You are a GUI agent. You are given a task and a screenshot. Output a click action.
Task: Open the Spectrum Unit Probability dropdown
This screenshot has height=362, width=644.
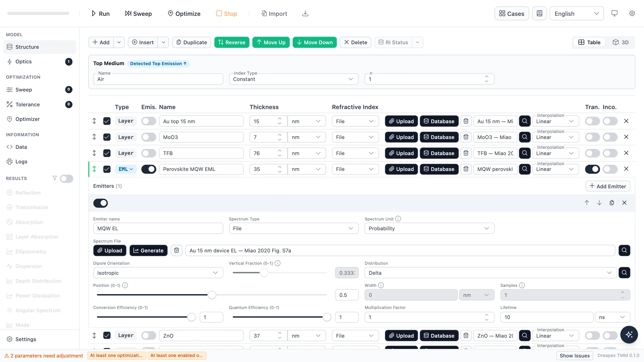point(429,228)
